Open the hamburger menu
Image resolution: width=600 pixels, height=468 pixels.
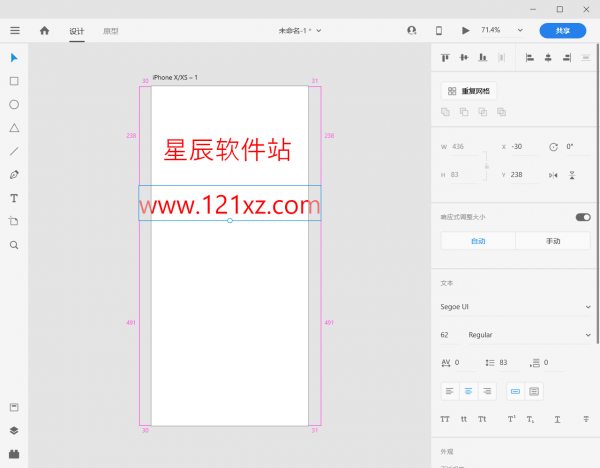pyautogui.click(x=15, y=31)
